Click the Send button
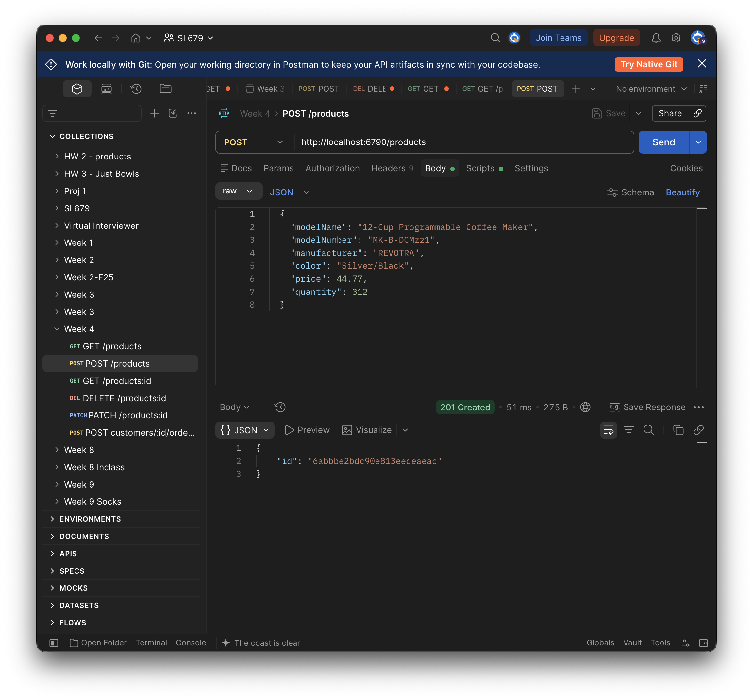 click(x=663, y=142)
